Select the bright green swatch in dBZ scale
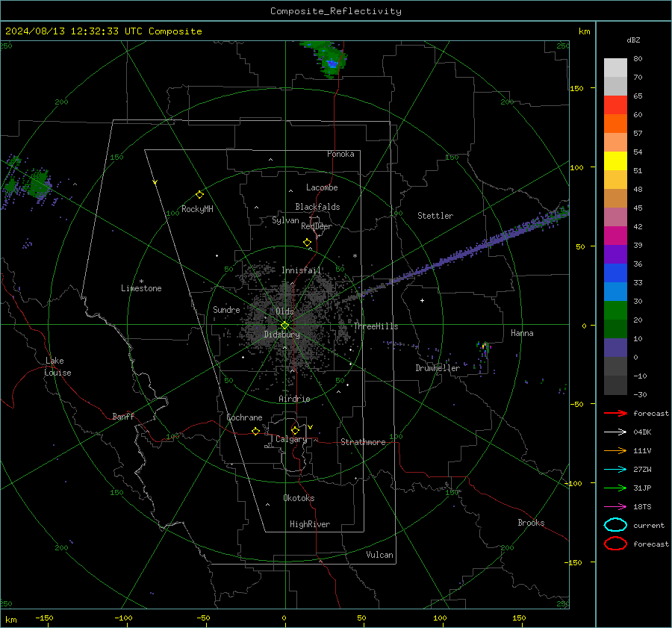 click(x=615, y=310)
